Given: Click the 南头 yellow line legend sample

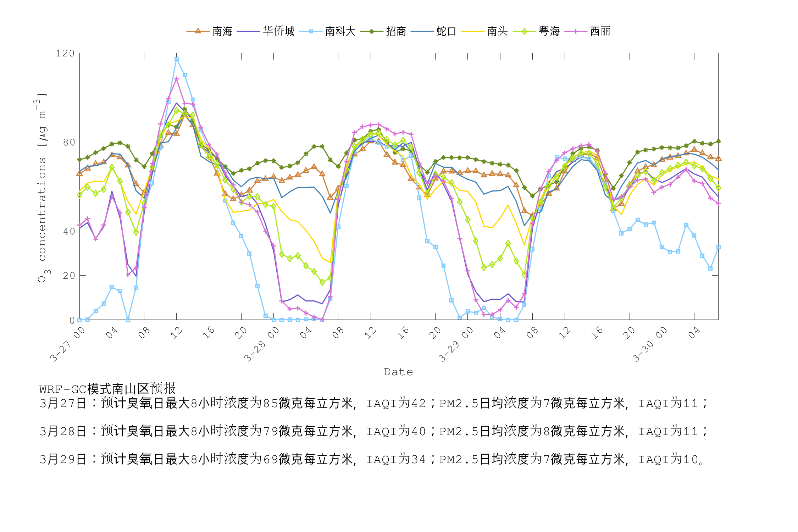Looking at the screenshot, I should [472, 31].
